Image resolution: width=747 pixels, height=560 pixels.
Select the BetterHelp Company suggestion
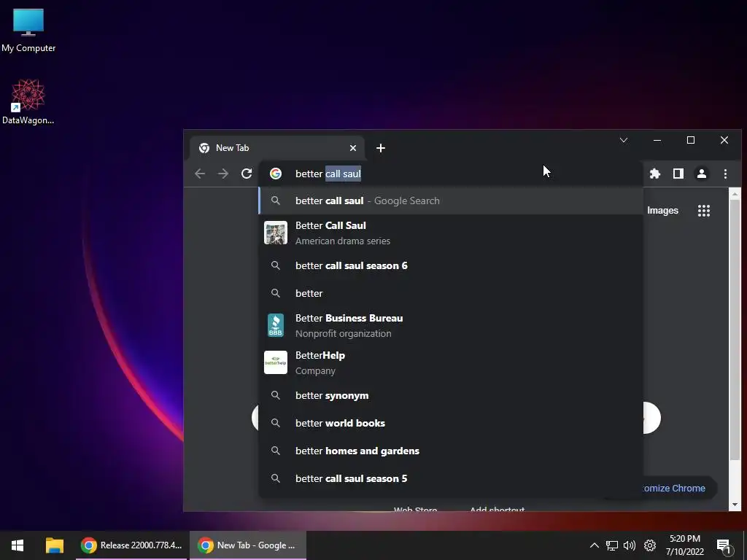451,363
